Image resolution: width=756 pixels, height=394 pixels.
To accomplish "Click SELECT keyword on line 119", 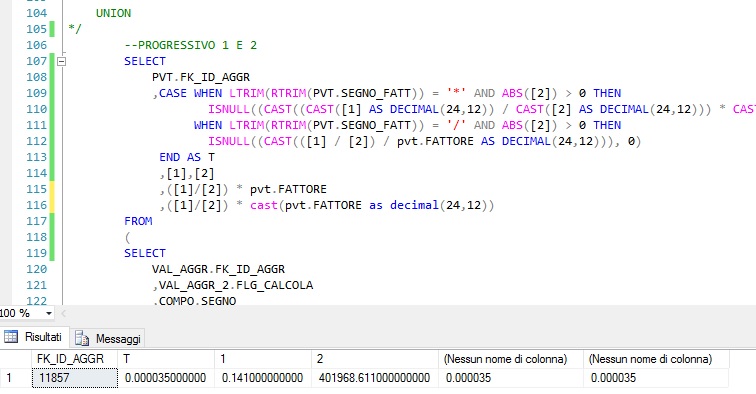I will pyautogui.click(x=145, y=253).
